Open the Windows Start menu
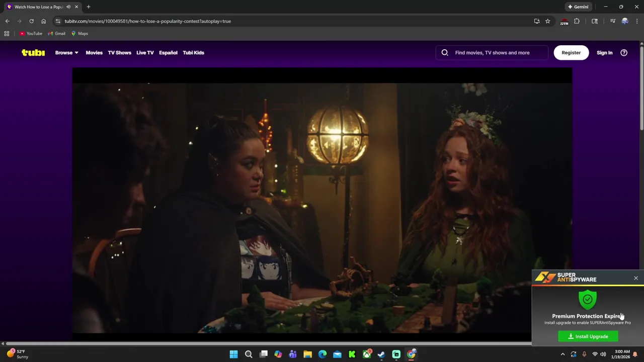This screenshot has width=644, height=362. 233,354
